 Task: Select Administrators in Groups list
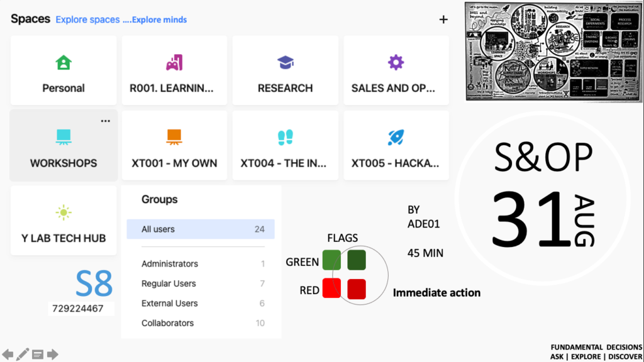(x=201, y=264)
